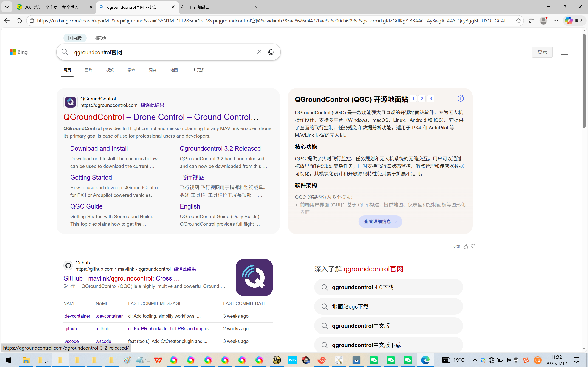The height and width of the screenshot is (367, 588).
Task: Refresh the page with the reload icon
Action: coord(19,21)
